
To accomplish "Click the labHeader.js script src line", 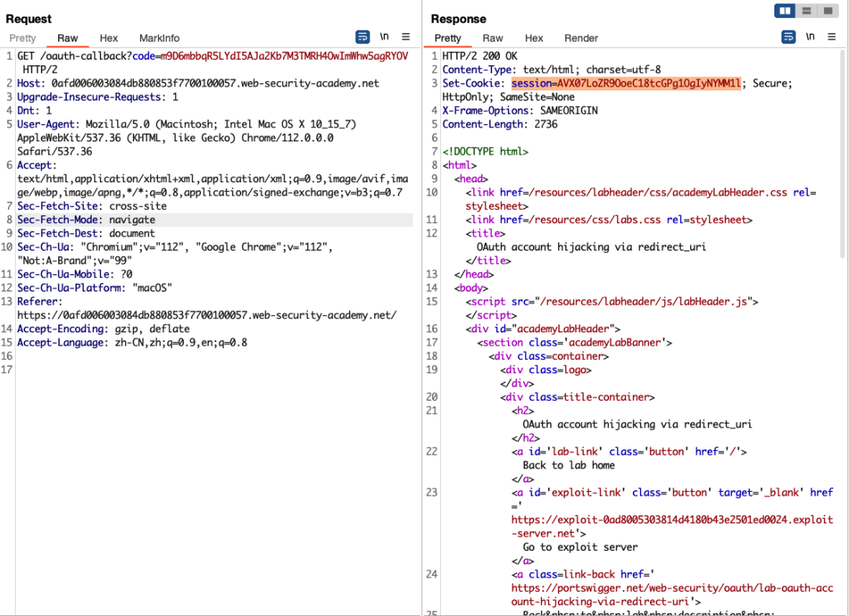I will (612, 302).
